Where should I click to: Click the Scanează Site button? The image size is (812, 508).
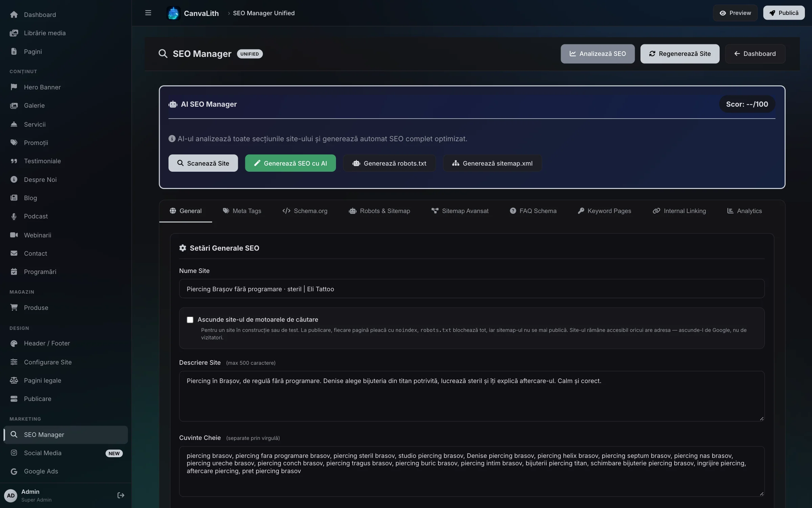click(203, 163)
